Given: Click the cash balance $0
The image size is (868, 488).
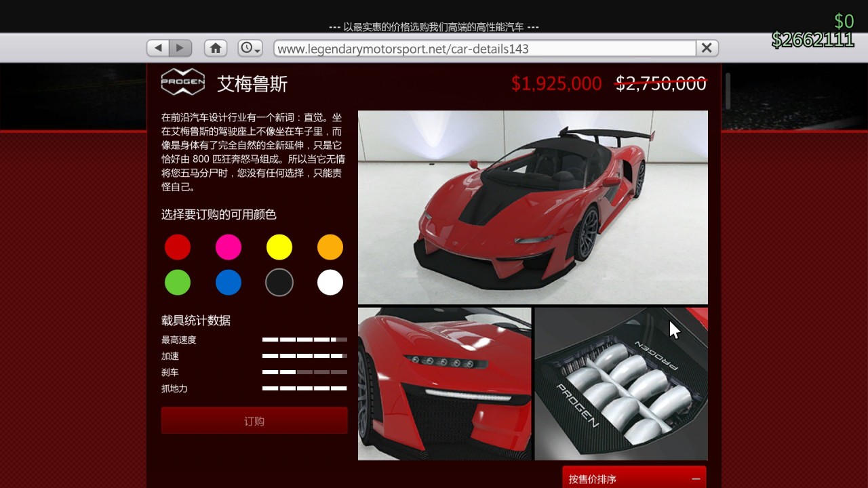Looking at the screenshot, I should pos(844,21).
